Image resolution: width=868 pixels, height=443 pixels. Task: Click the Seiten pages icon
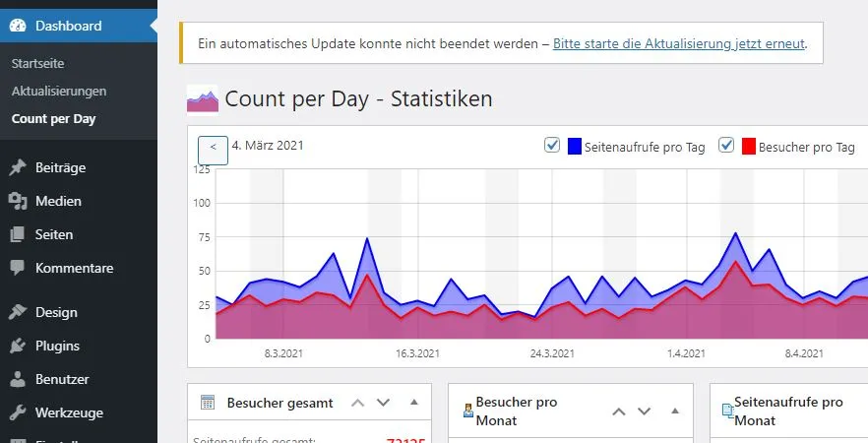click(x=18, y=234)
